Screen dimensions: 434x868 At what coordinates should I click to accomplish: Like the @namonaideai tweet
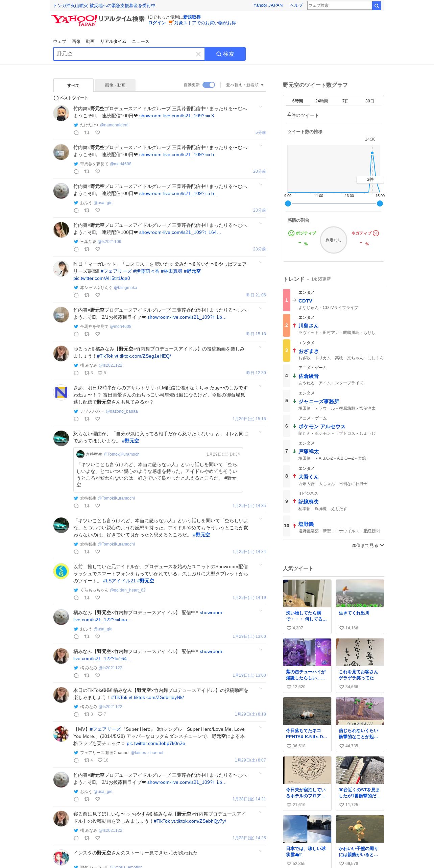coord(98,133)
